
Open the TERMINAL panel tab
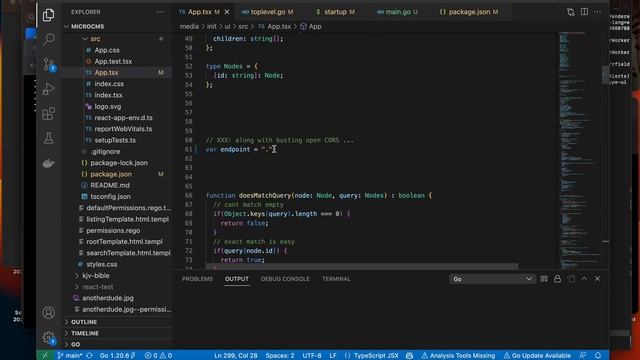336,279
